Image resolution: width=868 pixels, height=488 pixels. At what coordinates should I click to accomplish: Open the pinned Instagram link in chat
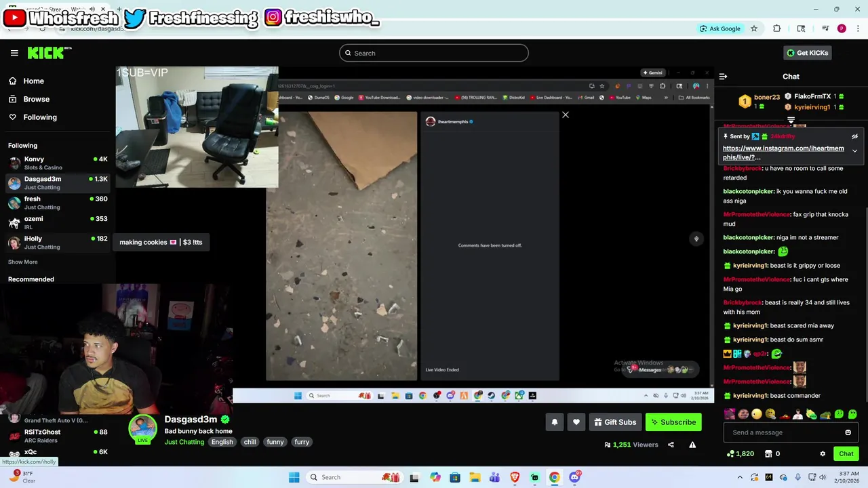tap(783, 152)
